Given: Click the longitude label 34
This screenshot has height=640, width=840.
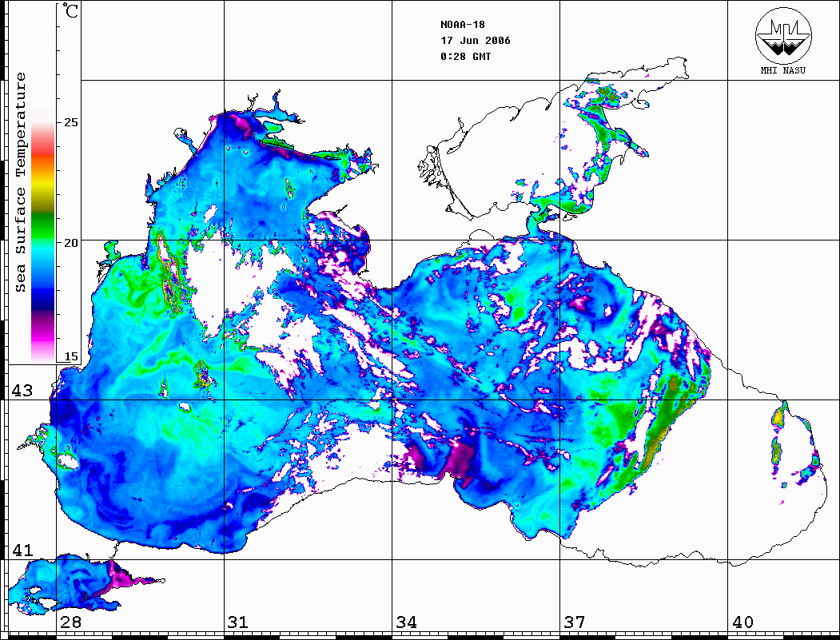Looking at the screenshot, I should coord(406,622).
